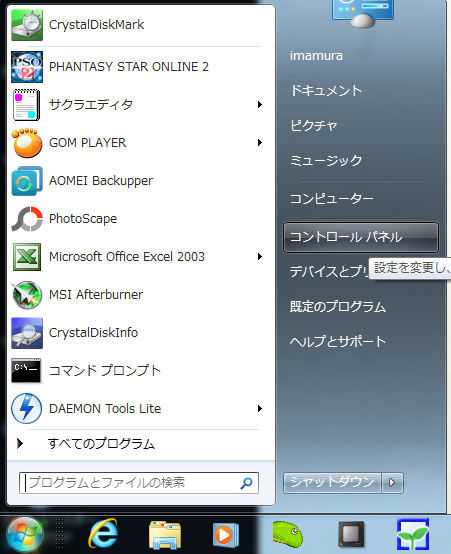Image resolution: width=451 pixels, height=554 pixels.
Task: Click the プログラムとファイルの検索 search box
Action: click(139, 483)
